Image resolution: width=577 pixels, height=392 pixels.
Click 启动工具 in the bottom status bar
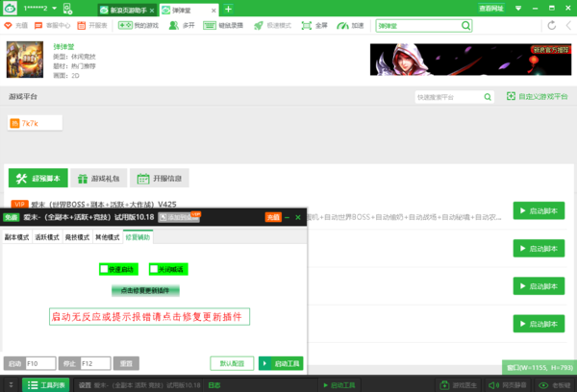[339, 385]
